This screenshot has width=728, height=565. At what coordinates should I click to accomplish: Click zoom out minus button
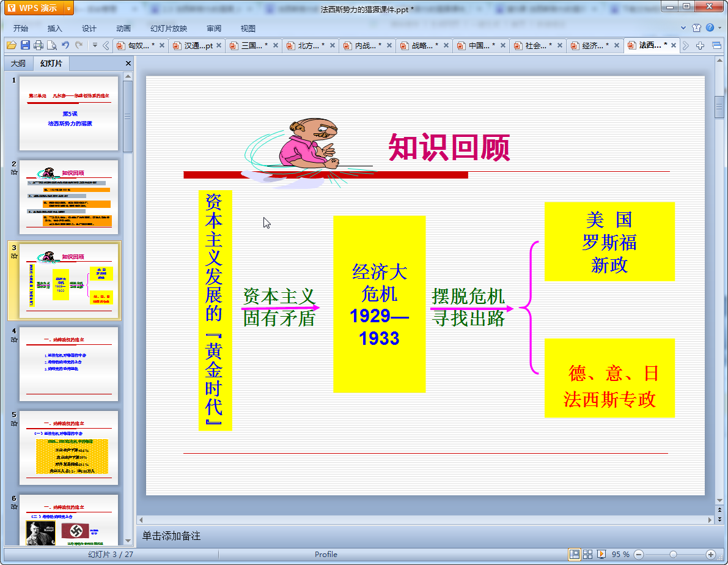click(639, 555)
